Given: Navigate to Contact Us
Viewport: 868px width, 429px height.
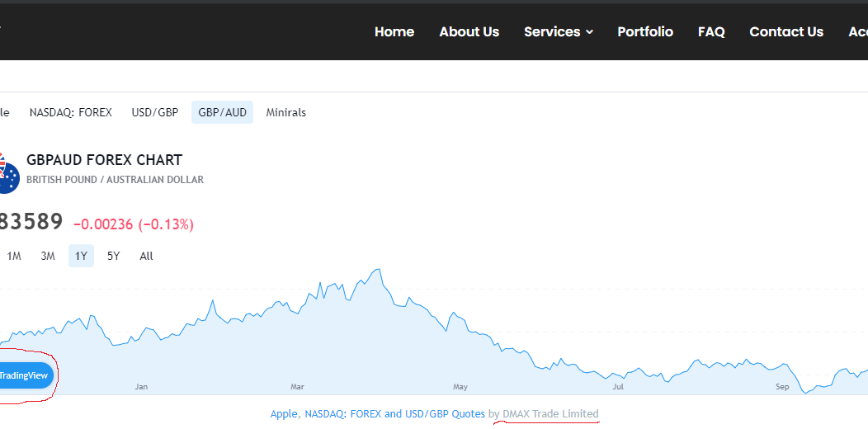Looking at the screenshot, I should click(x=786, y=32).
